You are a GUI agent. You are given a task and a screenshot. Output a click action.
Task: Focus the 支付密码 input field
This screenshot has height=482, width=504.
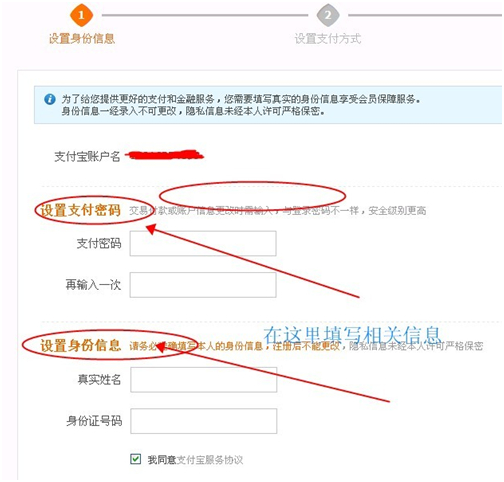[203, 243]
